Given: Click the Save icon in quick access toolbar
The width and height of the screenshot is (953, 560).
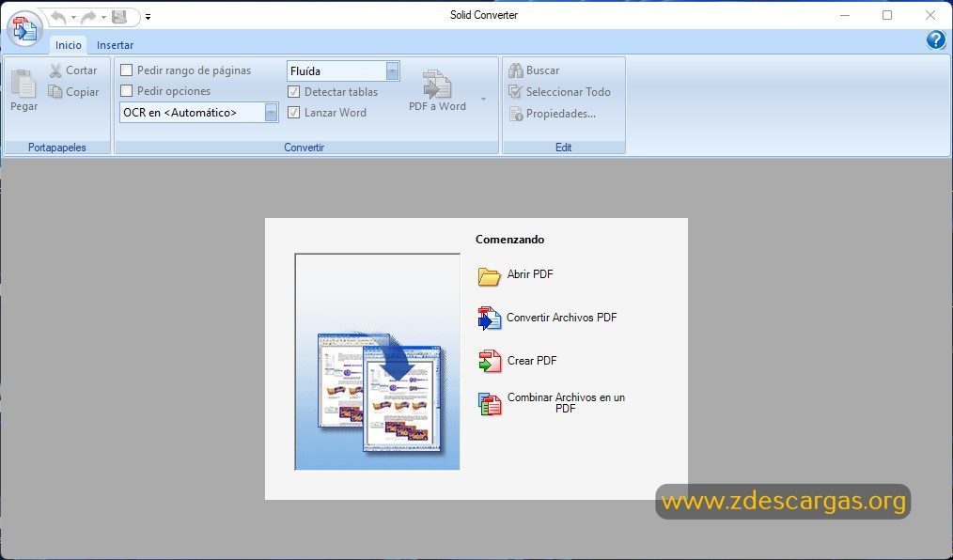Looking at the screenshot, I should [x=119, y=17].
